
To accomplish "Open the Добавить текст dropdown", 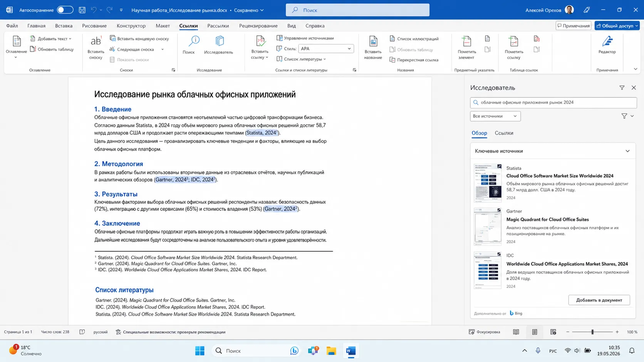I will 52,38.
